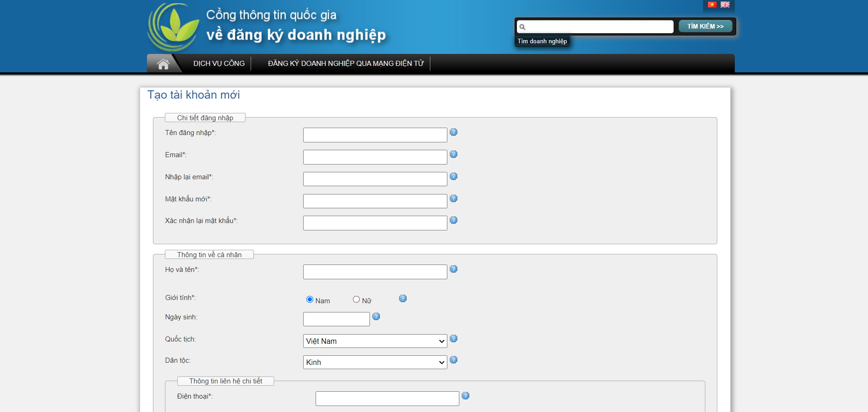The height and width of the screenshot is (412, 868).
Task: Open help icon beside Email field
Action: point(453,154)
